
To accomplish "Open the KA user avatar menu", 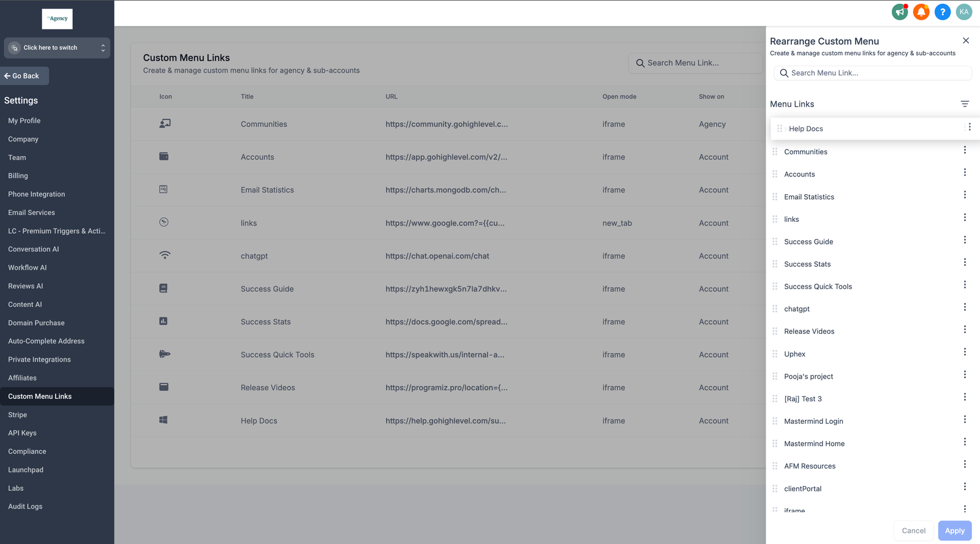I will (964, 12).
